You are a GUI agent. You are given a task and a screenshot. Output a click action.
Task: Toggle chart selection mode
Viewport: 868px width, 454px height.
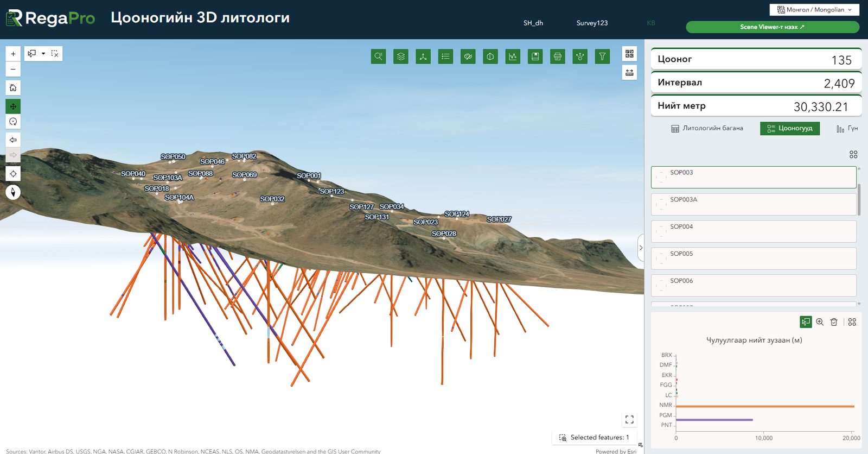click(806, 322)
